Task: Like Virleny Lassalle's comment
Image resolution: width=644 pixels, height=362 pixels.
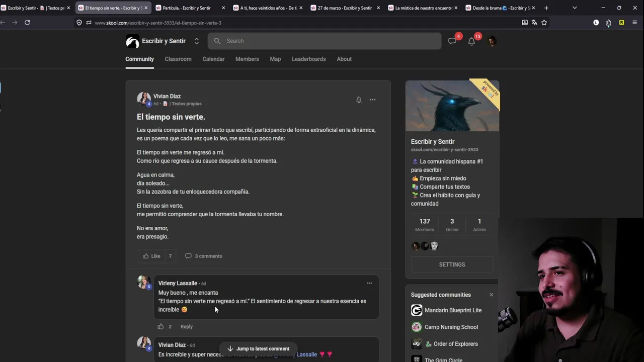Action: 160,326
